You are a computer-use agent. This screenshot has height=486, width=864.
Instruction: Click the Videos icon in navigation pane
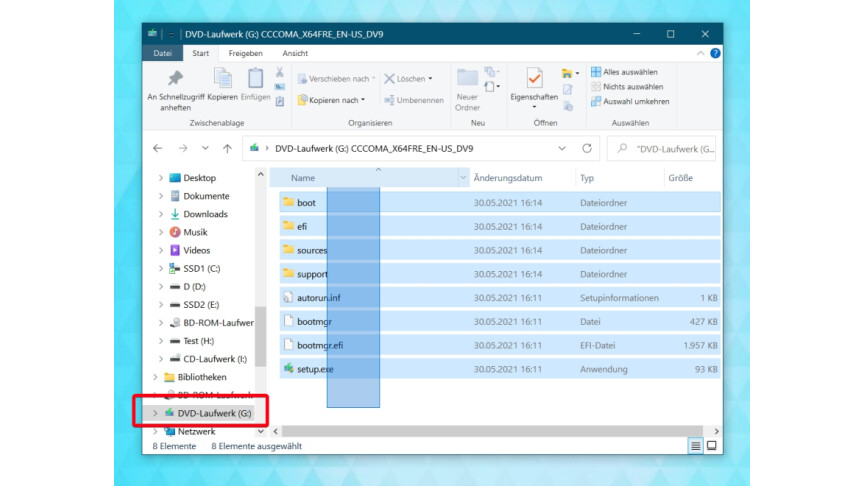175,250
